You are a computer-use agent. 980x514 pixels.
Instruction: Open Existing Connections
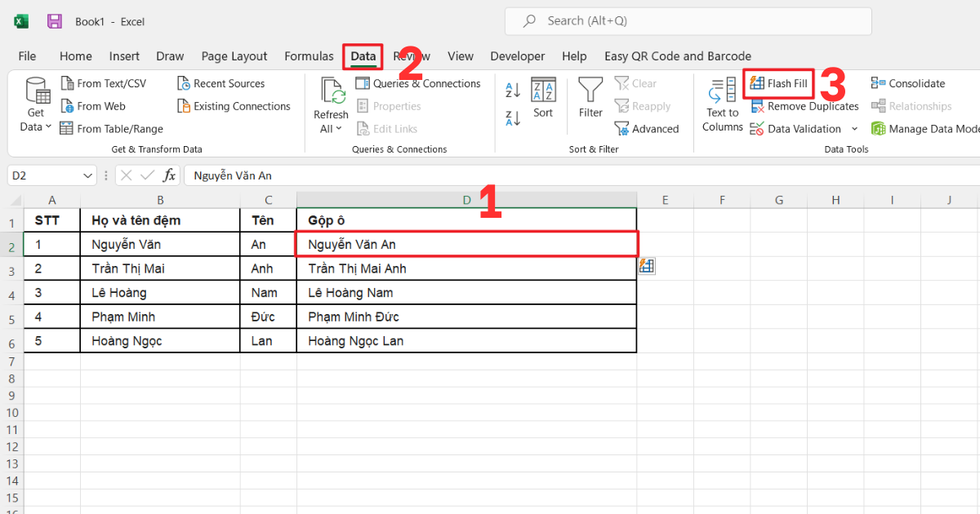(x=234, y=106)
